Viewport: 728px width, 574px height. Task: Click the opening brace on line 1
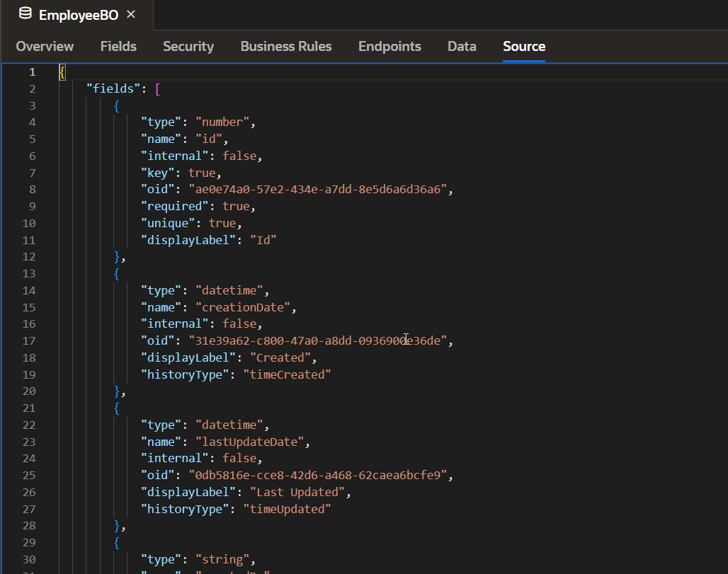click(62, 72)
